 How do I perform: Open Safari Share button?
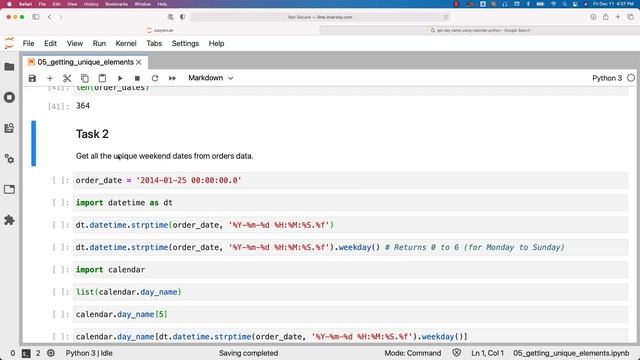606,17
